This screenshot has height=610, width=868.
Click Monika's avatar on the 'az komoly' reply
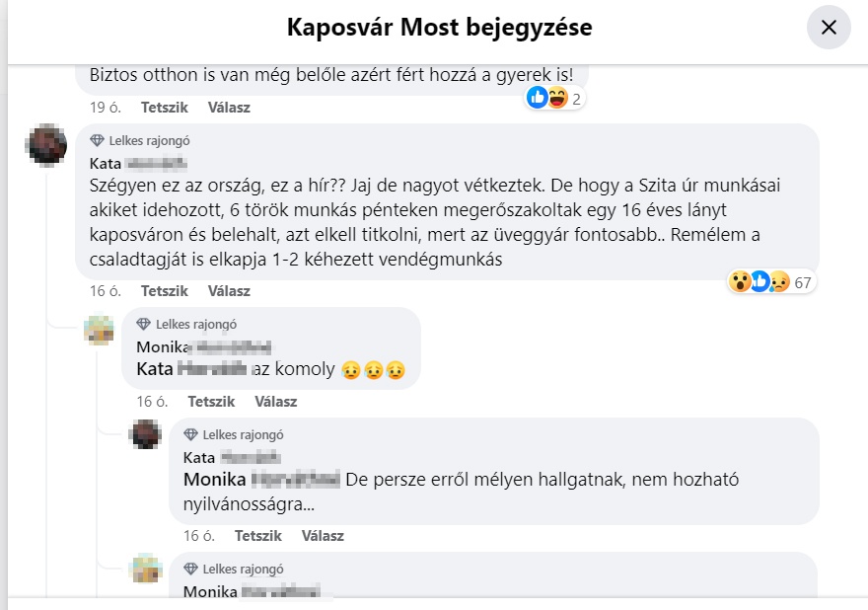(99, 329)
